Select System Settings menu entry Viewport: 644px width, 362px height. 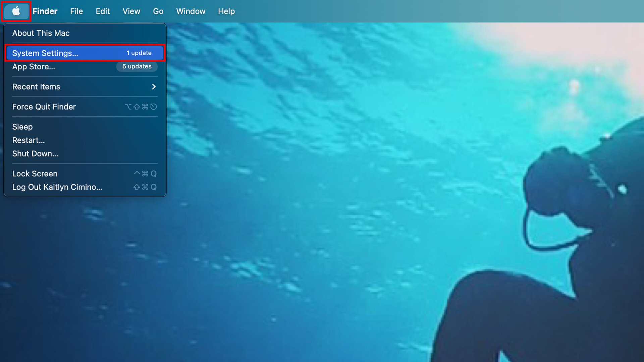click(45, 53)
